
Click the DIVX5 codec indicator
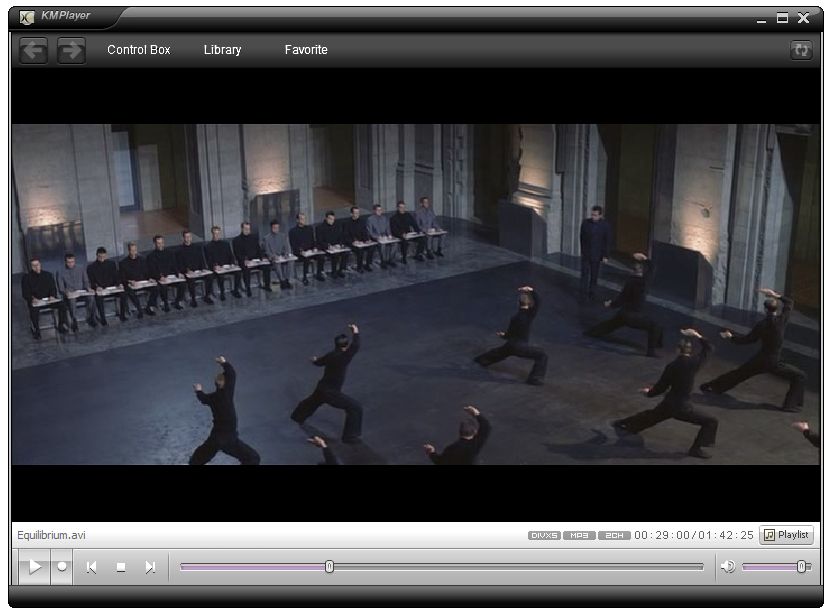tap(544, 536)
